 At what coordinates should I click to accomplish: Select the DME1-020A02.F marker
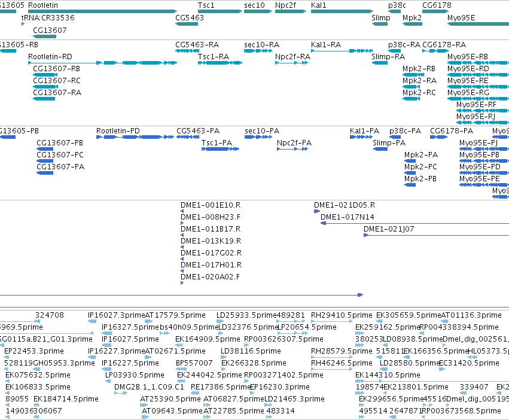click(x=182, y=283)
